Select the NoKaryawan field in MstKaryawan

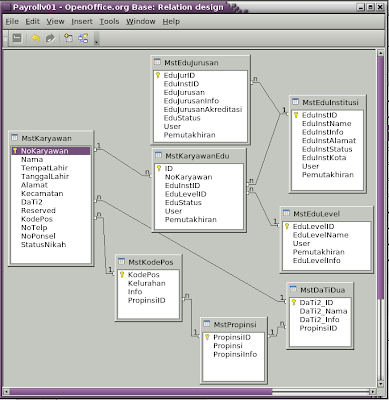51,151
